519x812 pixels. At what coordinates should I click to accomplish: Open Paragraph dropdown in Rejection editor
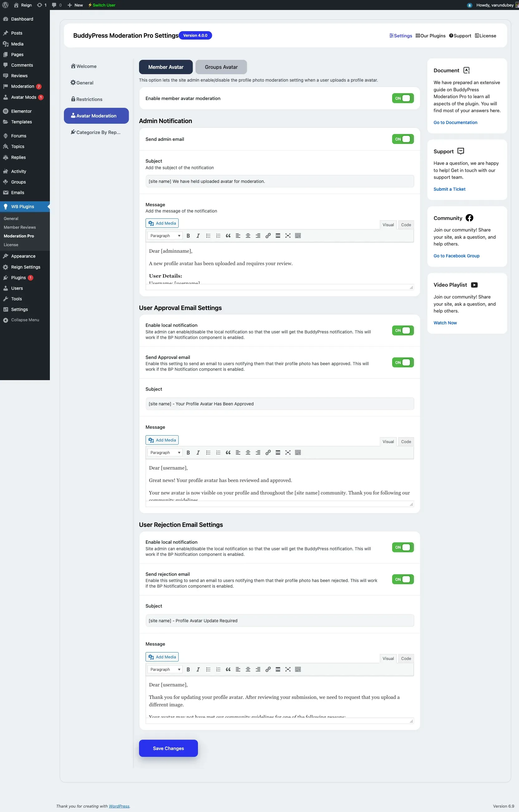[165, 669]
